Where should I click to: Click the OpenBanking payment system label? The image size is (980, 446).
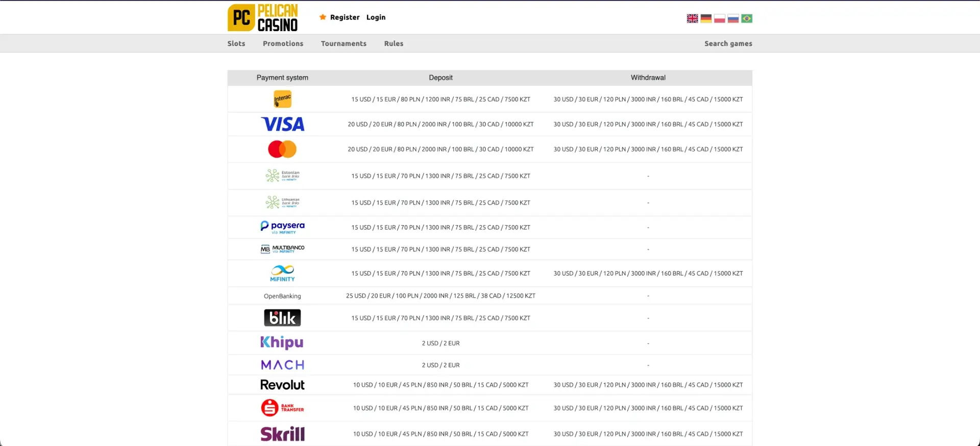(282, 296)
